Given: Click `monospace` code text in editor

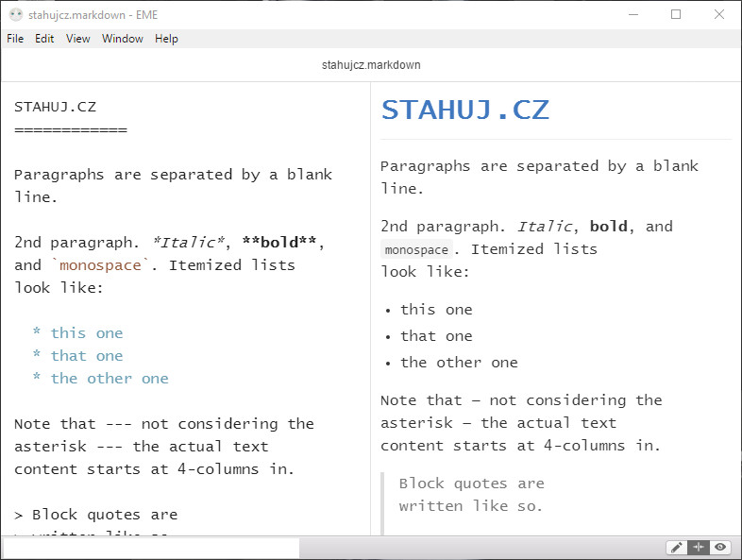Looking at the screenshot, I should pos(100,265).
